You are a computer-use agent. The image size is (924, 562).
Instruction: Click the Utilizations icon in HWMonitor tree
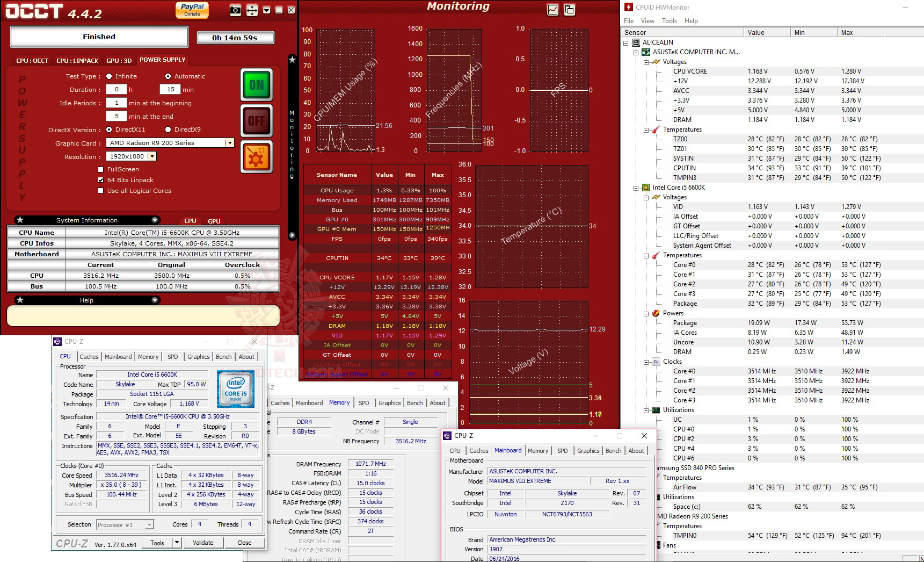656,410
